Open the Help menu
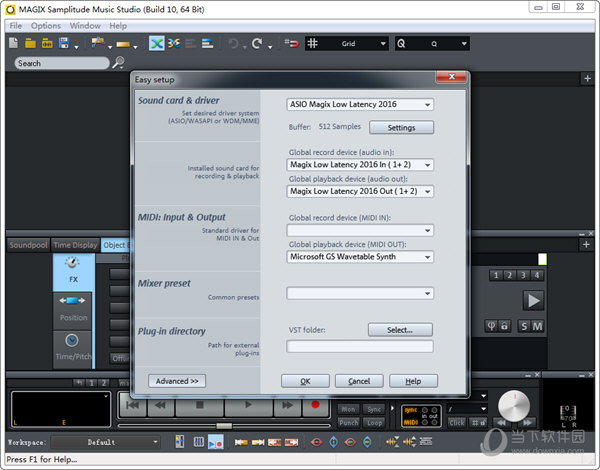The image size is (600, 470). tap(118, 26)
